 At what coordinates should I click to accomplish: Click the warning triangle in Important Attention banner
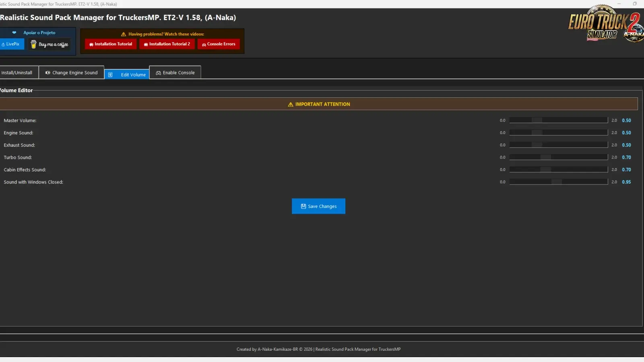[291, 105]
